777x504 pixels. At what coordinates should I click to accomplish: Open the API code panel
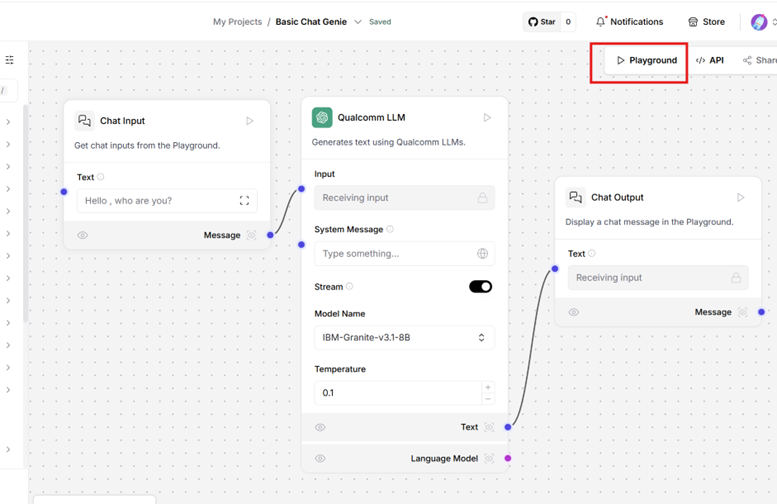pos(710,60)
